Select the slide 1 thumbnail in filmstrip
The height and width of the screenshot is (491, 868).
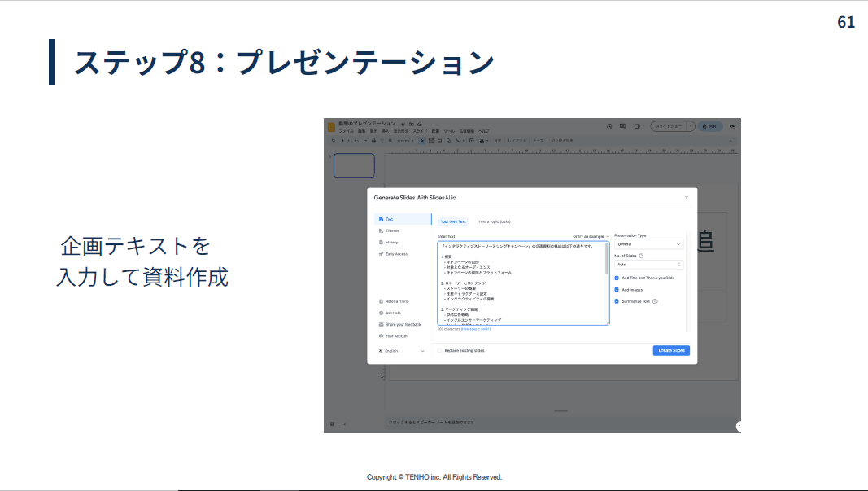click(x=355, y=165)
